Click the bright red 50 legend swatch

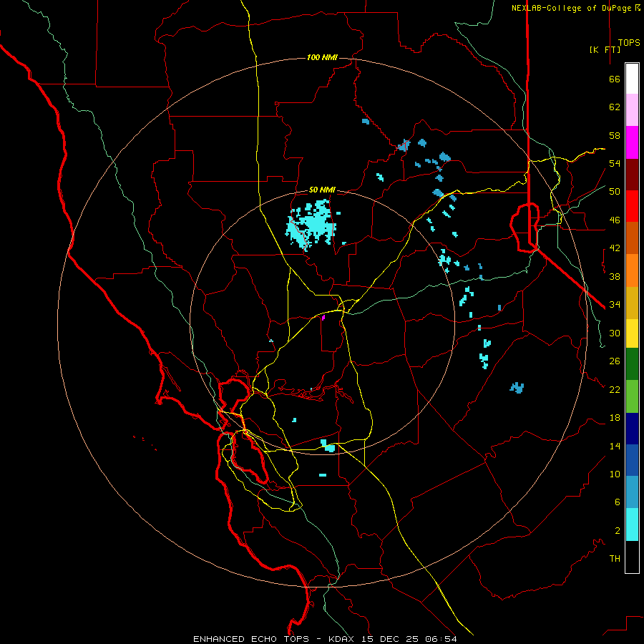click(632, 206)
